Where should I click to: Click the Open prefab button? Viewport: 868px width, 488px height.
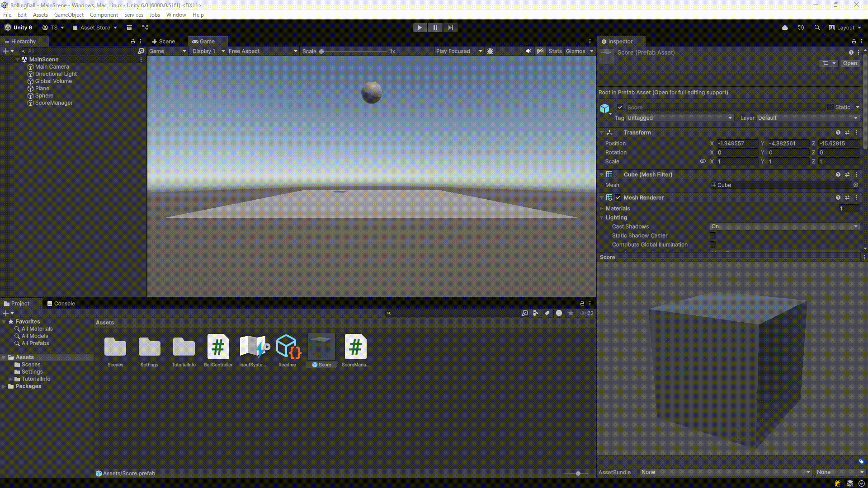pyautogui.click(x=849, y=63)
